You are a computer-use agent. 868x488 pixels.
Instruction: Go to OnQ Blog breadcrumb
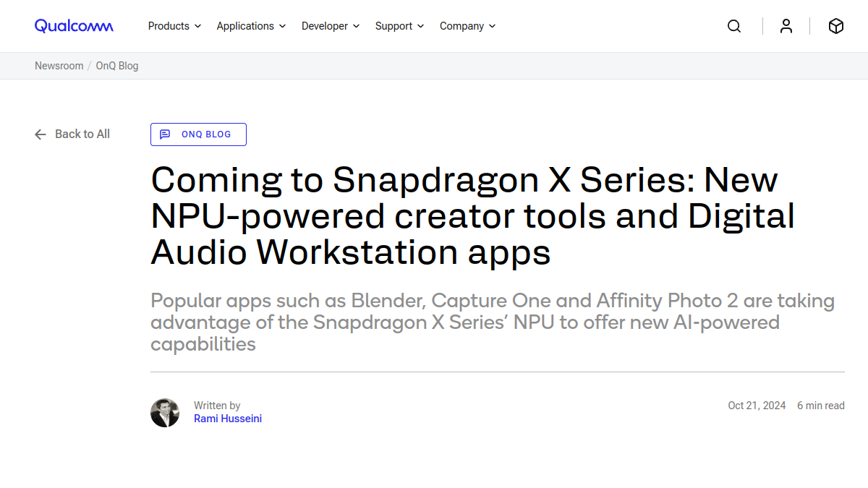(x=117, y=66)
